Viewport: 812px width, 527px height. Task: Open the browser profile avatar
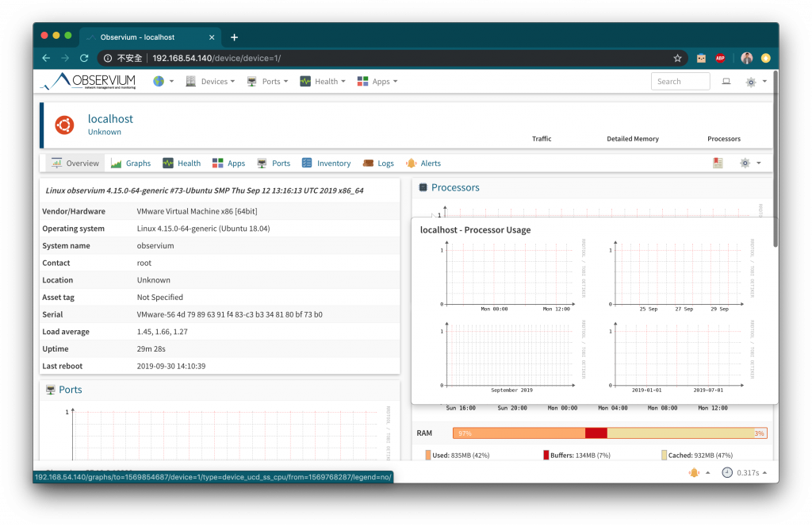coord(747,58)
